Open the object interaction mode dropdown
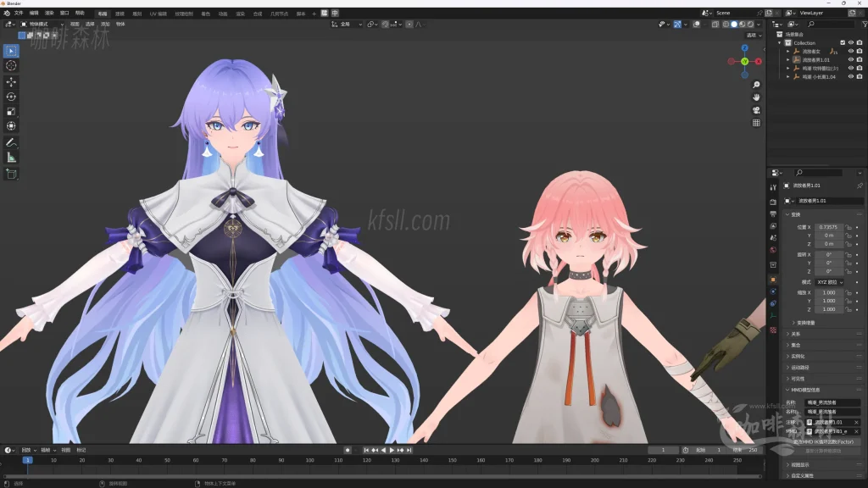The width and height of the screenshot is (868, 488). click(42, 25)
